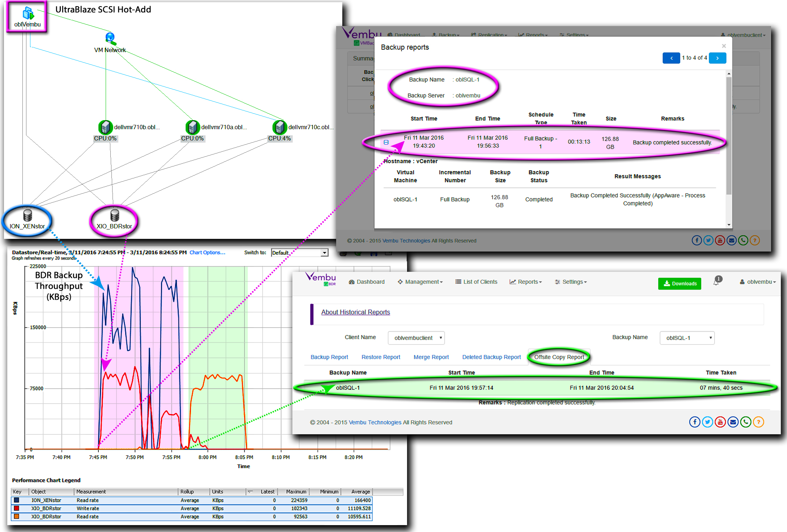Switch to the Restore Report tab
Image resolution: width=787 pixels, height=532 pixels.
(x=381, y=357)
